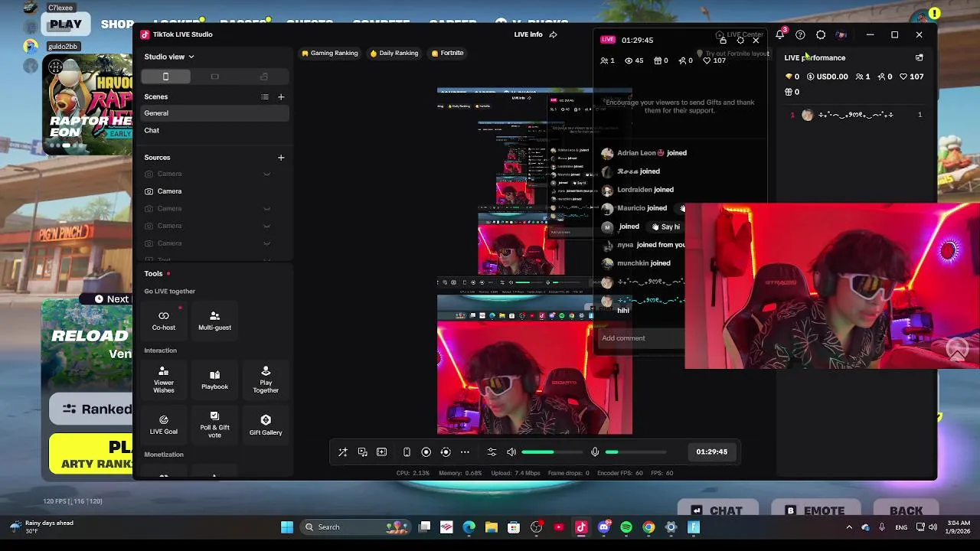The height and width of the screenshot is (551, 980).
Task: Click the add-screen overlay icon in toolbar
Action: click(381, 452)
